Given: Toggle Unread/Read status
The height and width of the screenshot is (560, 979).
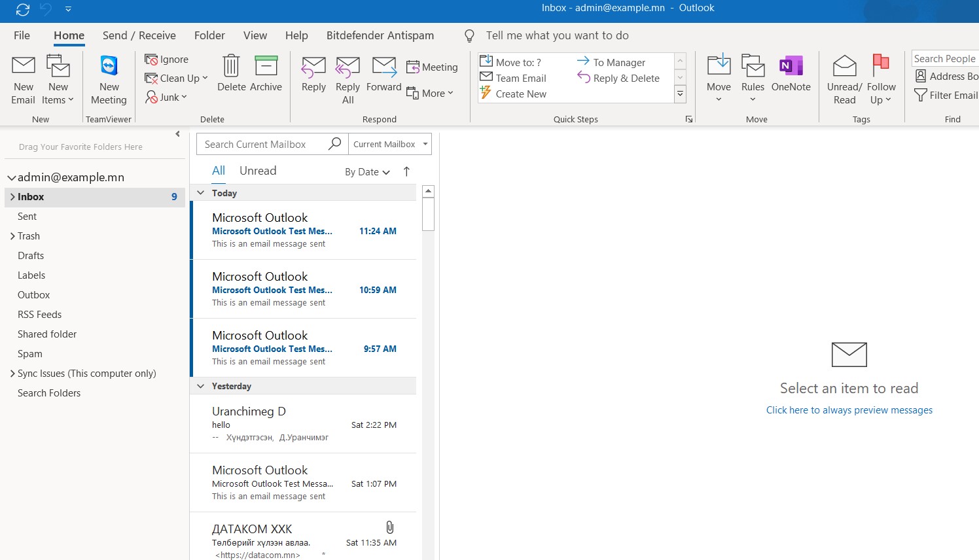Looking at the screenshot, I should coord(844,80).
